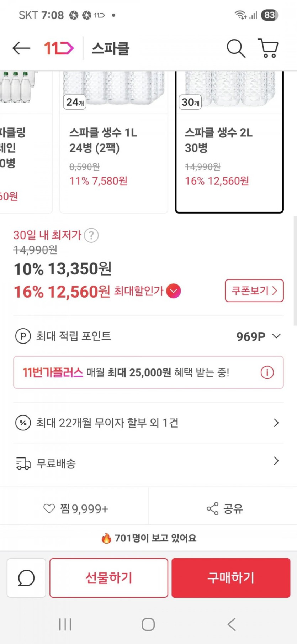Viewport: 297px width, 644px height.
Task: Select the 스파클 생수 1L 24병 option
Action: pyautogui.click(x=113, y=157)
